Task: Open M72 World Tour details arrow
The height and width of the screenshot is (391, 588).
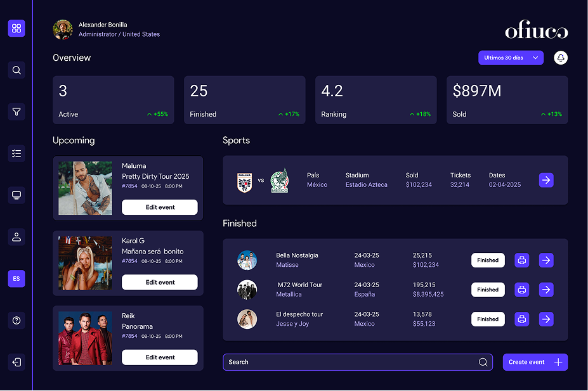Action: [x=546, y=290]
